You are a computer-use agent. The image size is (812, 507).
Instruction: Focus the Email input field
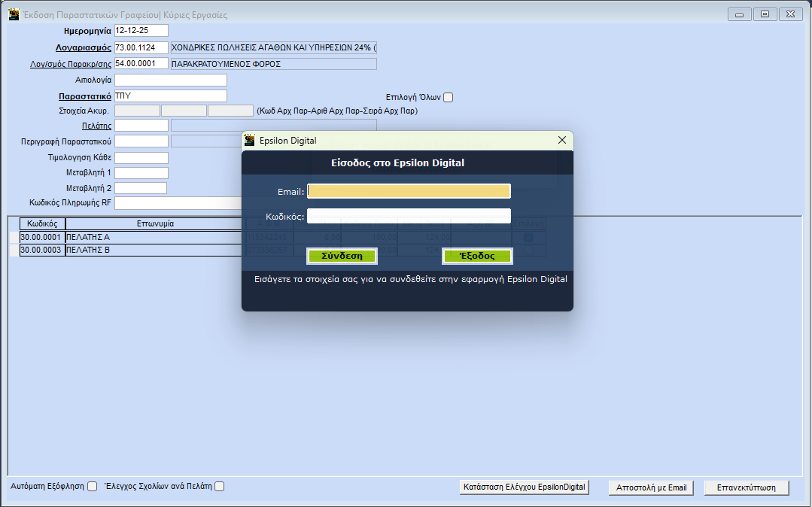[x=409, y=191]
